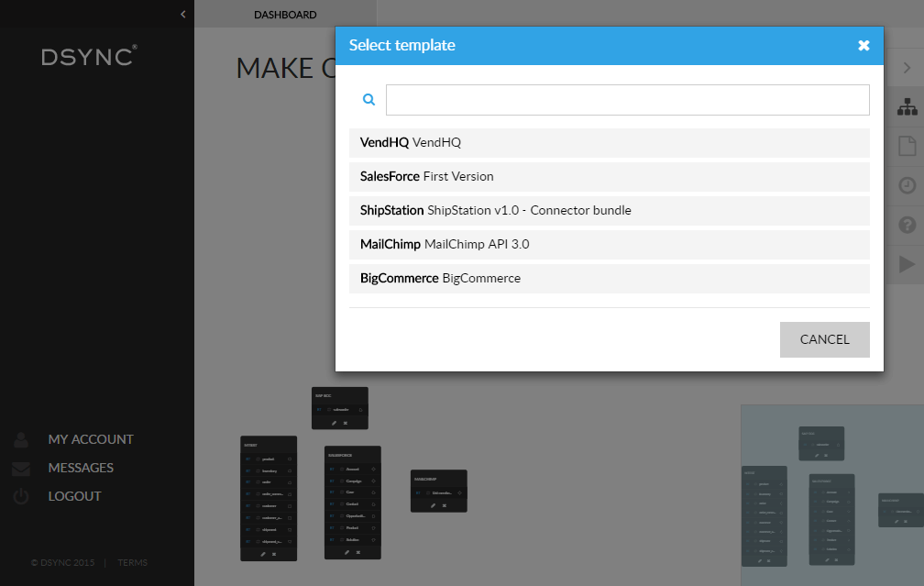The image size is (924, 586).
Task: Open the sitemap diagram icon in right sidebar
Action: pyautogui.click(x=907, y=106)
